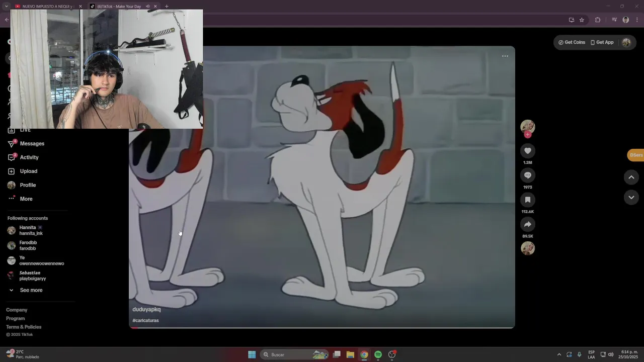Open comments with the speech bubble icon
Screen dimensions: 644x362
click(527, 175)
